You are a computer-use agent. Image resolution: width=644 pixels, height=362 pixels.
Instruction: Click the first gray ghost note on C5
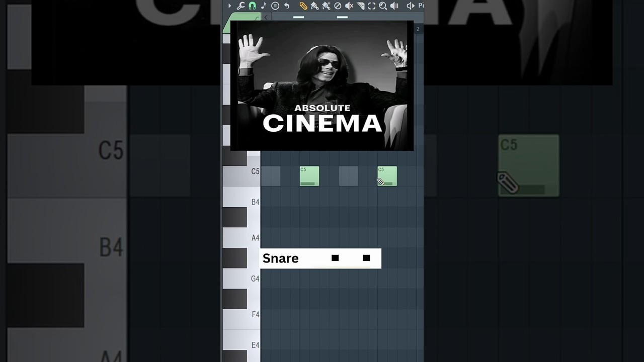271,176
